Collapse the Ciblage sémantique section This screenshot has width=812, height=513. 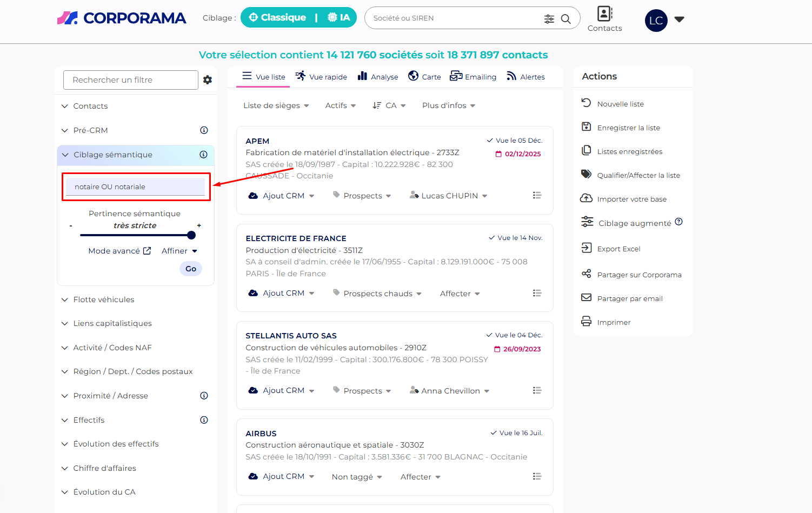(65, 155)
